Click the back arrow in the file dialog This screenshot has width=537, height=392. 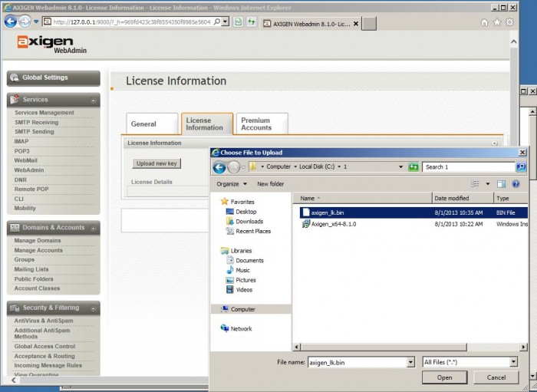tap(219, 167)
